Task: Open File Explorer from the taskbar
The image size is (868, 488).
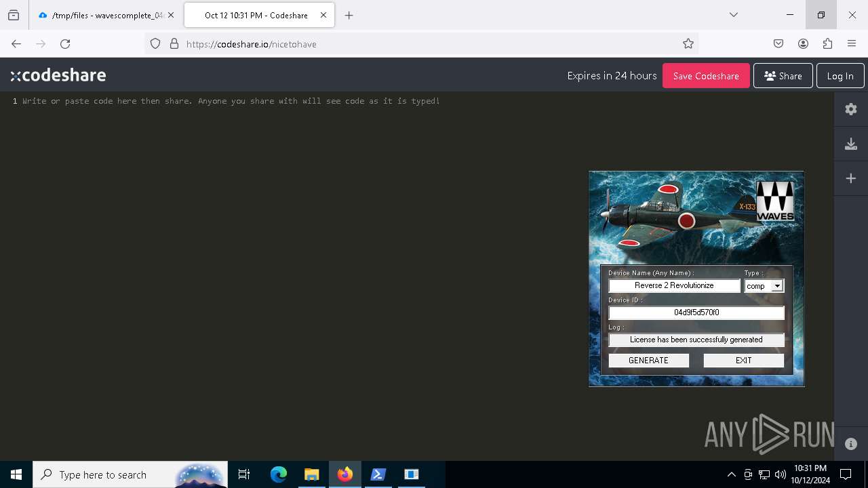Action: tap(311, 474)
